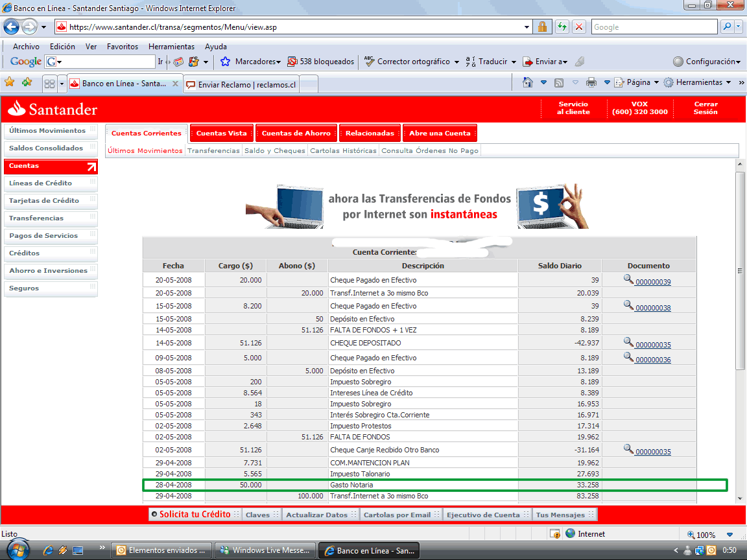Viewport: 747px width, 560px height.
Task: Close the Banco en Línea browser tab
Action: click(175, 84)
